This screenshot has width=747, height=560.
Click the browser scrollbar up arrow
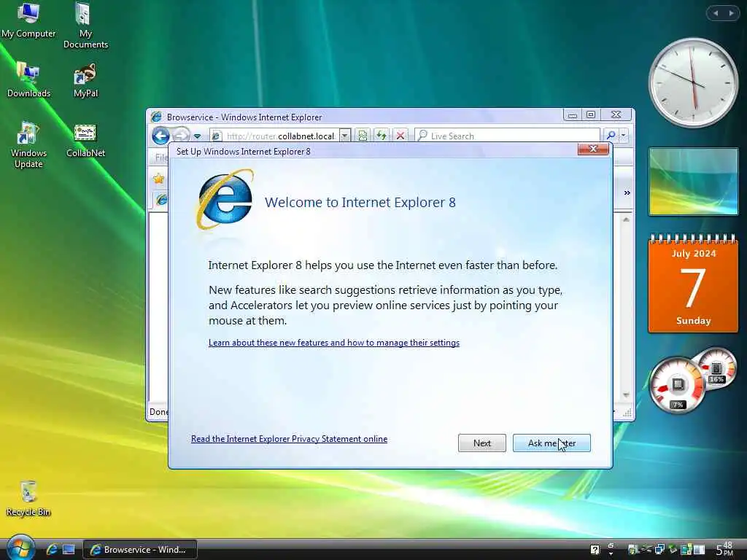point(626,219)
